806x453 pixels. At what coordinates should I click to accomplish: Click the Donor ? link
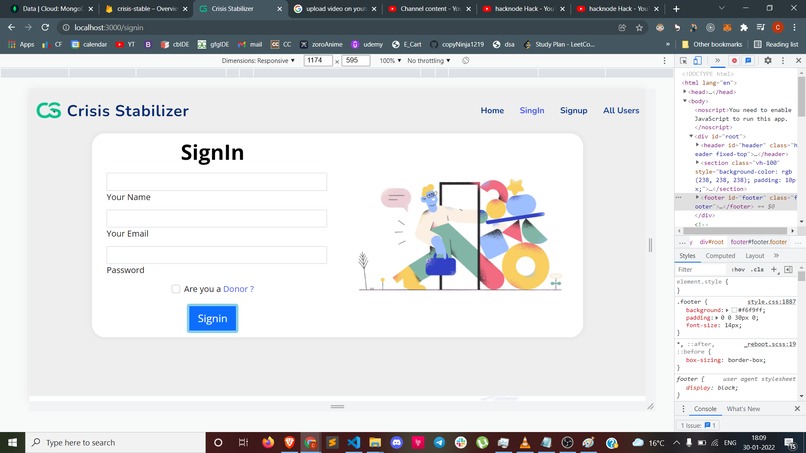239,289
